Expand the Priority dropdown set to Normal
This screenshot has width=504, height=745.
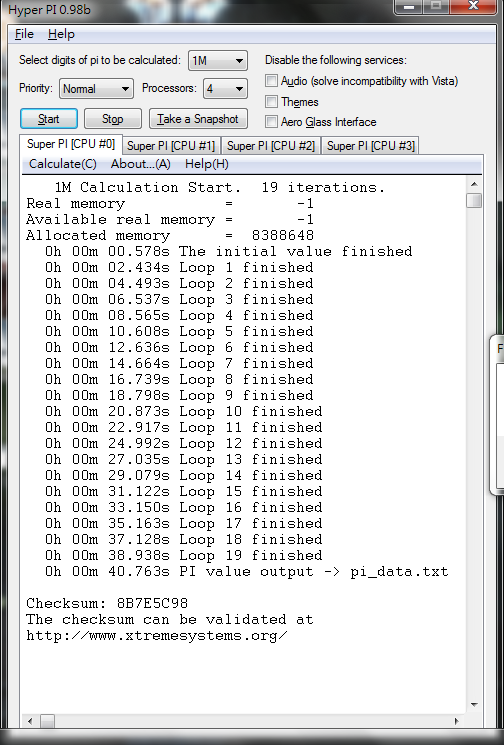tap(96, 88)
